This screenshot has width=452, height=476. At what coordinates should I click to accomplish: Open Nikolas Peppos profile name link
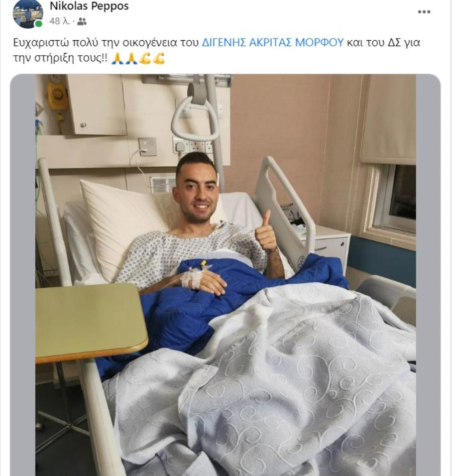[x=89, y=6]
